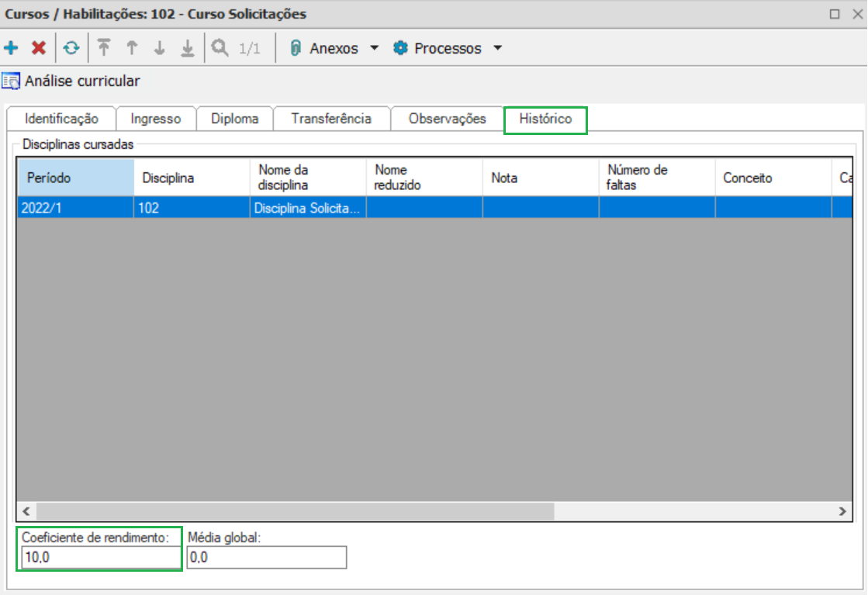Select the Diploma tab
This screenshot has height=595, width=868.
point(234,119)
